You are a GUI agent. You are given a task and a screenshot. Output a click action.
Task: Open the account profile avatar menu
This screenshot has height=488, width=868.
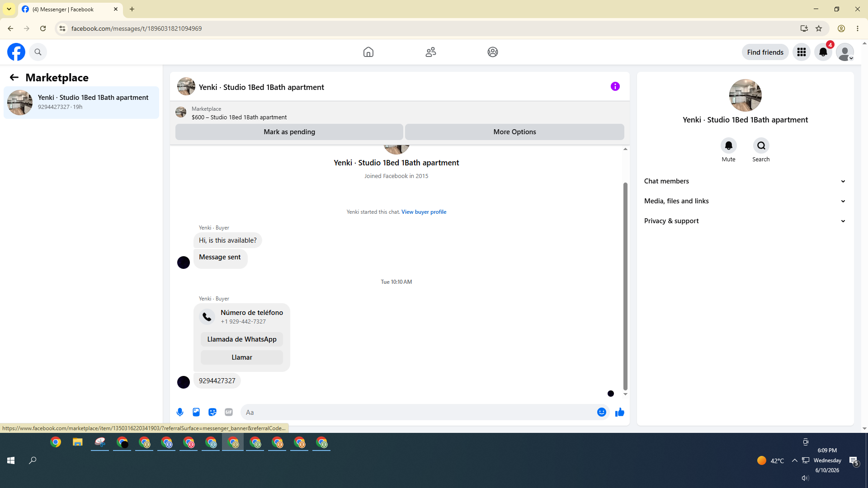click(845, 52)
